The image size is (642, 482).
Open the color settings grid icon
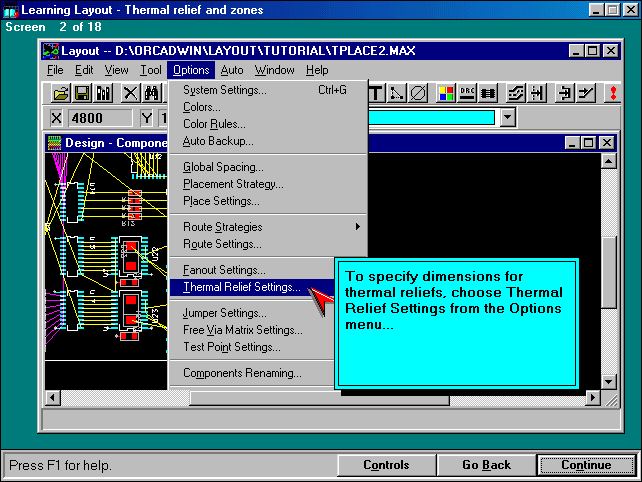(x=445, y=93)
